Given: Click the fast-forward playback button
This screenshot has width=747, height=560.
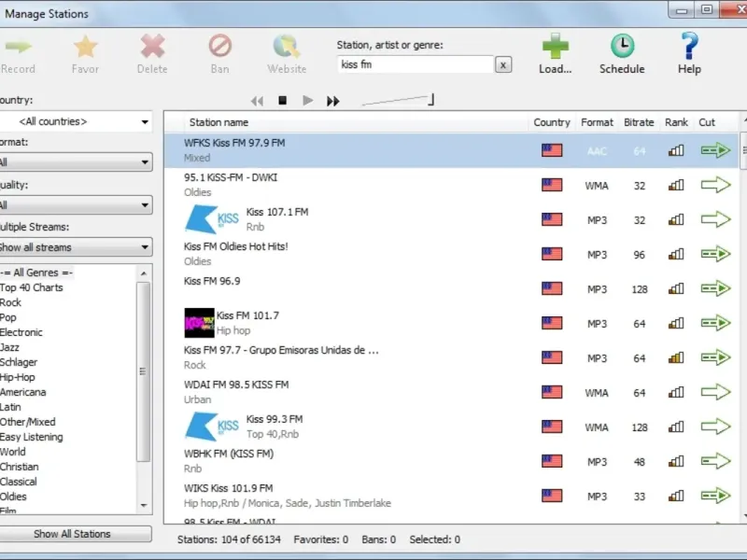Looking at the screenshot, I should [x=333, y=101].
